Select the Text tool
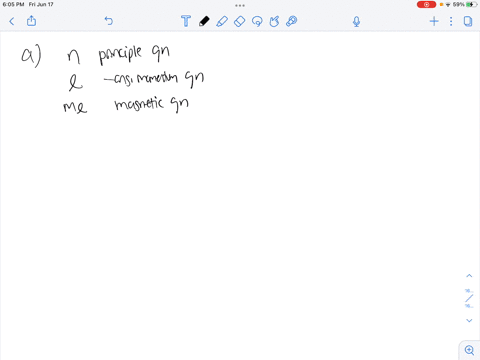The image size is (480, 360). pos(186,21)
